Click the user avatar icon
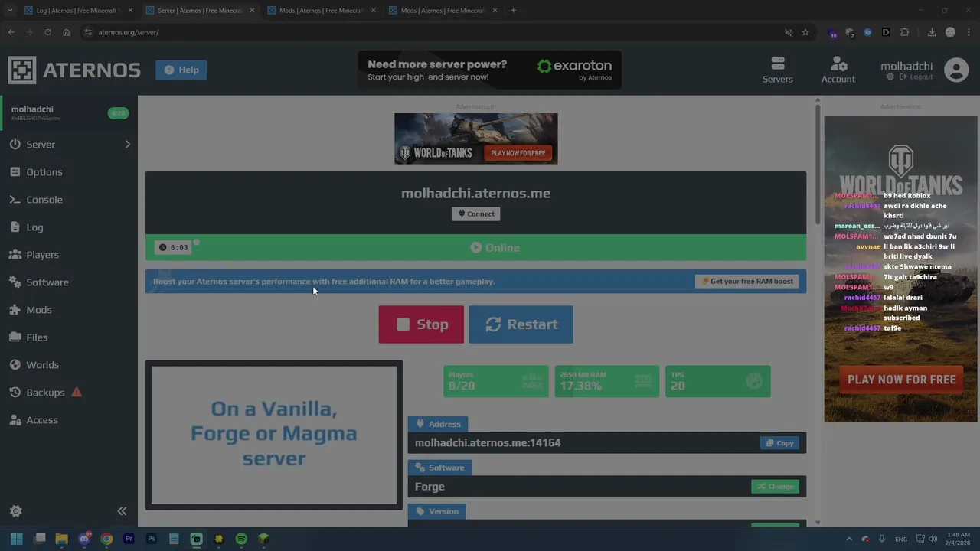 tap(956, 70)
